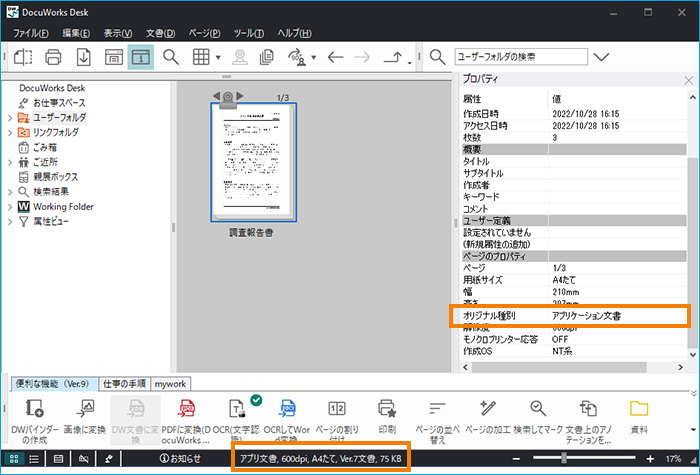Click the magnifier beside the user folder search box

pos(437,57)
